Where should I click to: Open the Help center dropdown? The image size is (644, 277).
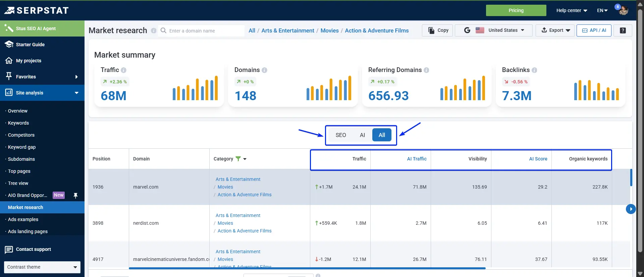coord(572,10)
